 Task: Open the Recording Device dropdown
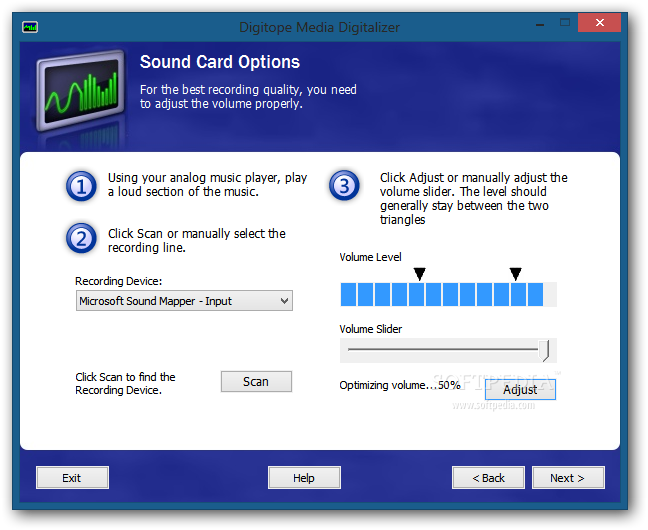click(184, 301)
